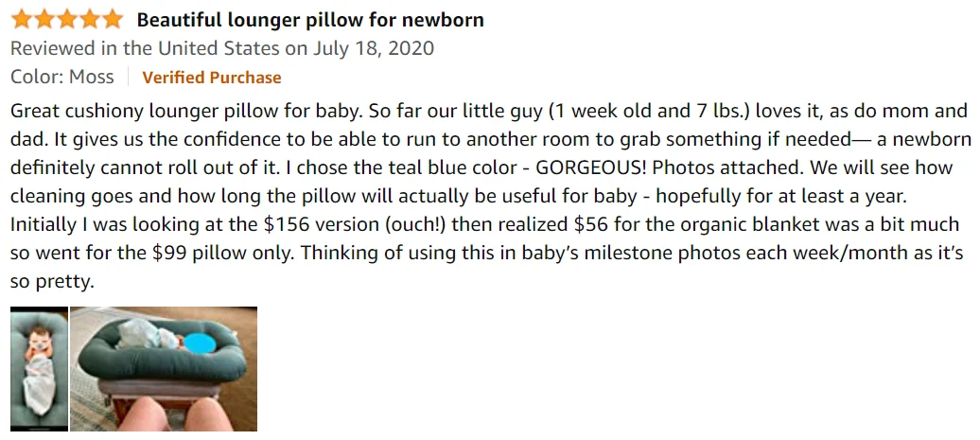The image size is (980, 440).
Task: Click the 'Color: Moss' variant text
Action: 62,78
